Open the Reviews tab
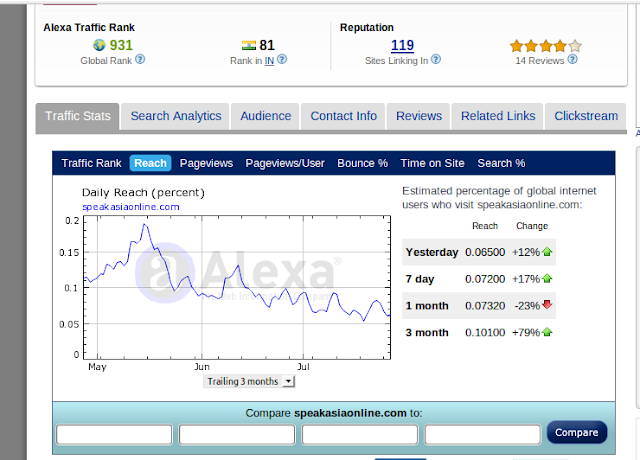 [x=419, y=116]
